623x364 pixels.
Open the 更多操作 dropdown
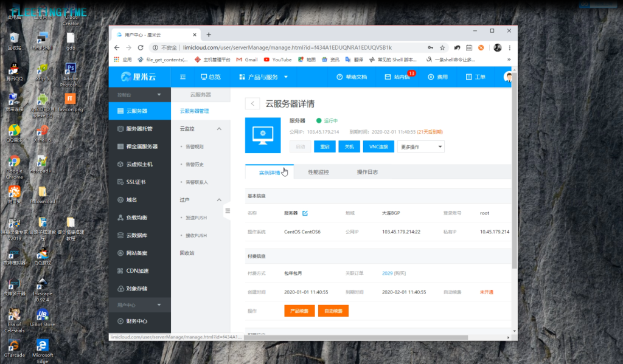pos(421,146)
